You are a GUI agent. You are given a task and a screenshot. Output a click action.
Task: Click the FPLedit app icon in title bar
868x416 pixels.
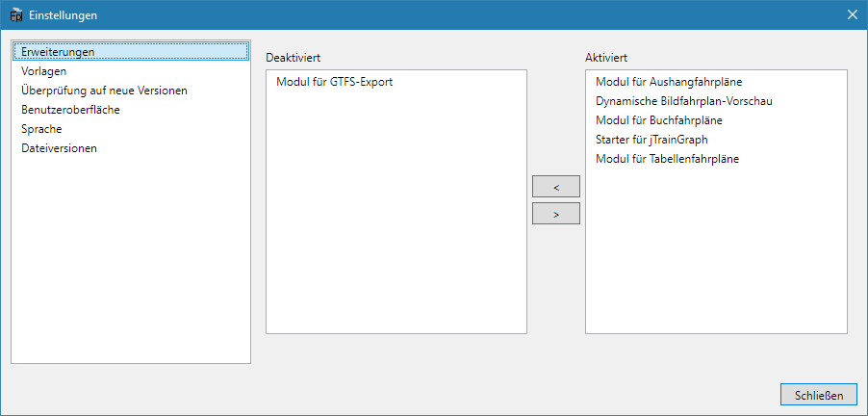pyautogui.click(x=16, y=15)
